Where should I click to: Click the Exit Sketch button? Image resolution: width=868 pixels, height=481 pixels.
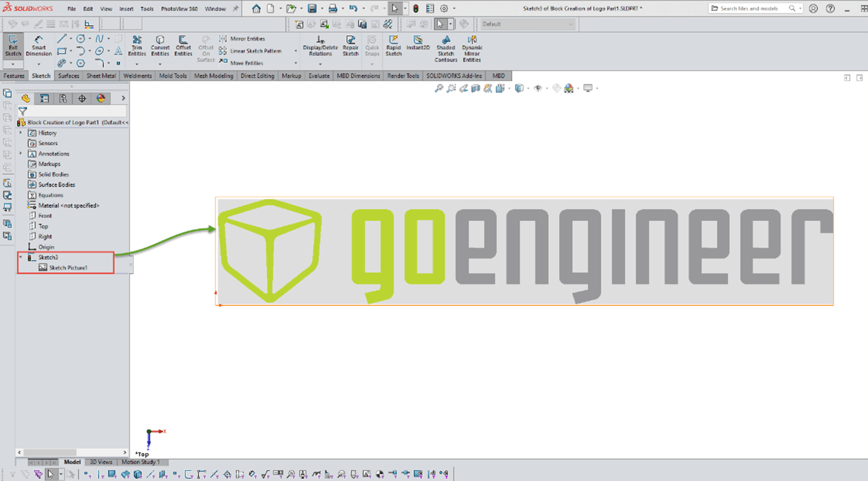coord(13,46)
